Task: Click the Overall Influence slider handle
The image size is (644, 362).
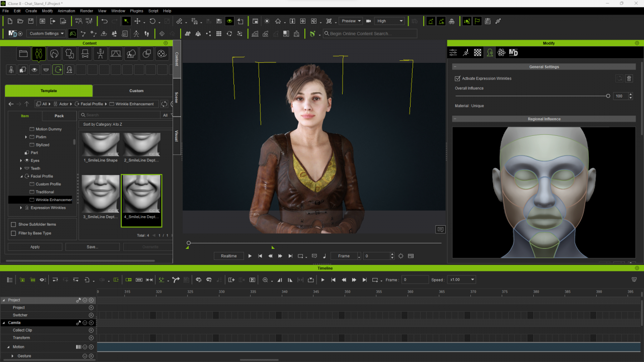Action: coord(608,96)
